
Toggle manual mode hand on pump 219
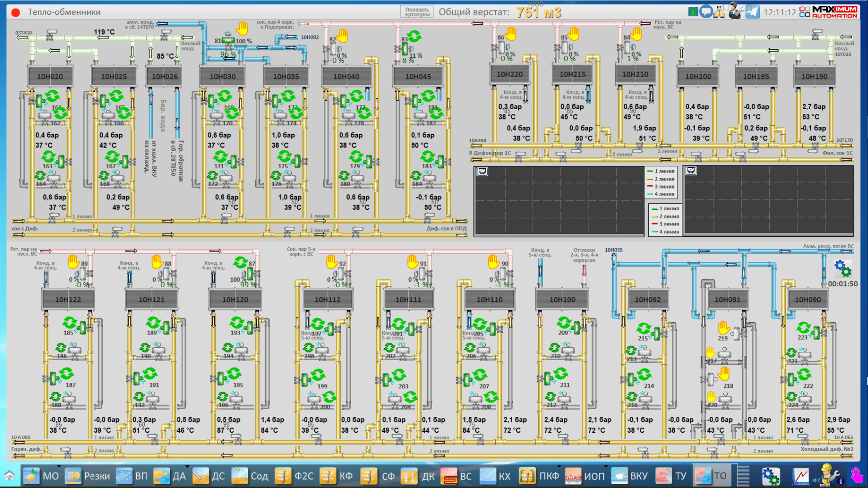(x=724, y=327)
